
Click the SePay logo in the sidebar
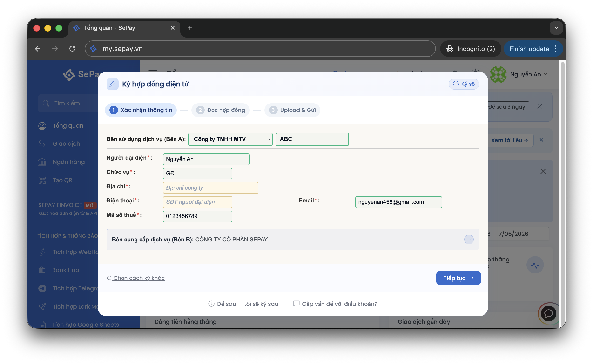click(81, 75)
